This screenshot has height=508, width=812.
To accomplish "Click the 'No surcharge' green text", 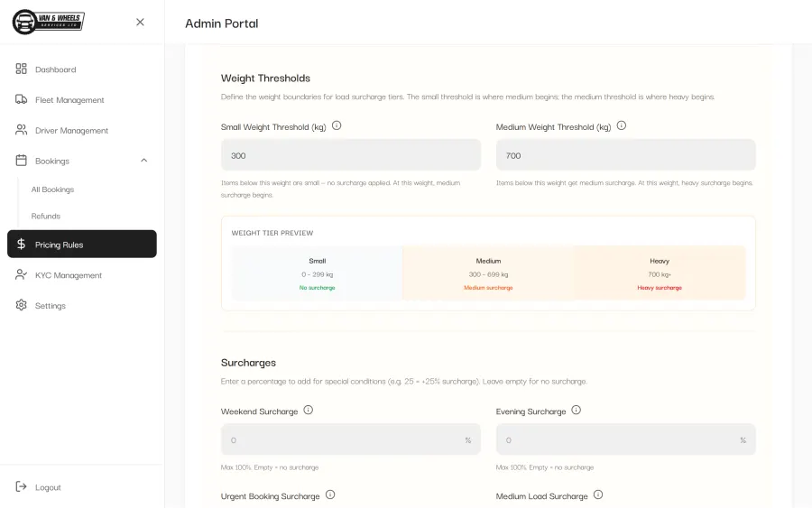I will tap(317, 288).
